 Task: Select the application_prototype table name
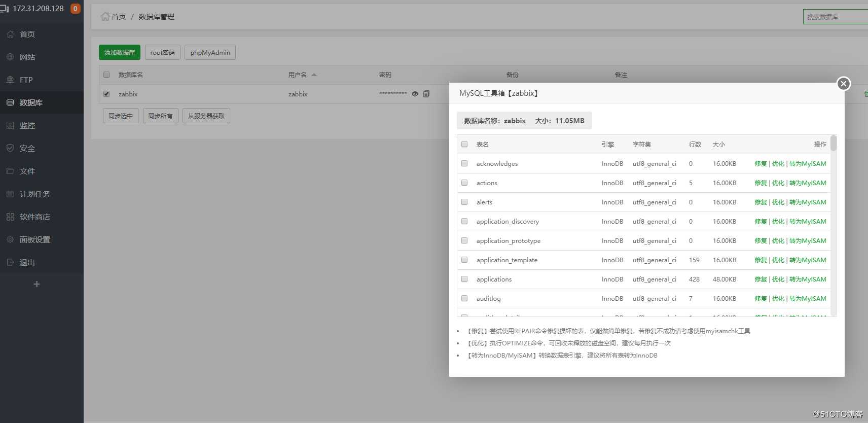(509, 240)
